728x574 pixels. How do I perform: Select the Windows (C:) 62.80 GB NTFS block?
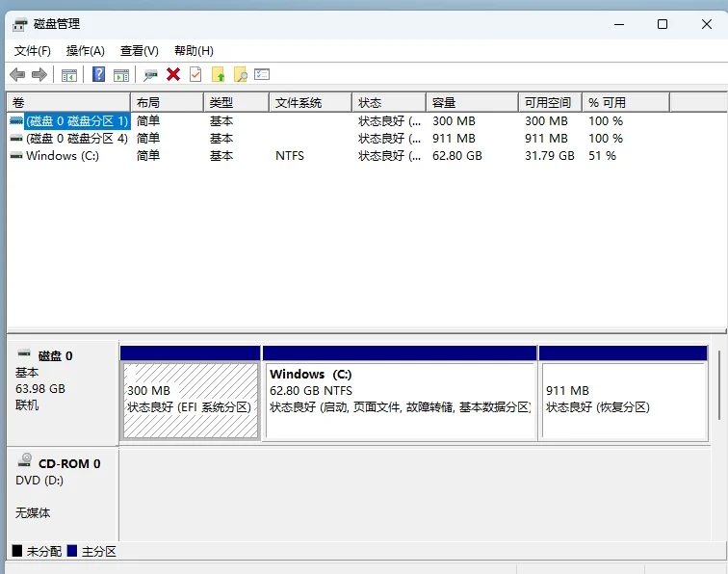[x=401, y=401]
